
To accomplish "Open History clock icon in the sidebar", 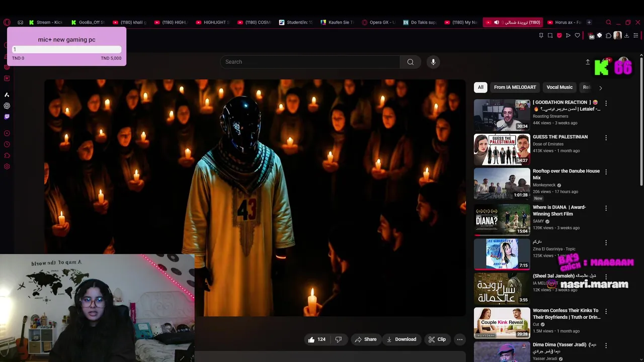I will pyautogui.click(x=7, y=144).
